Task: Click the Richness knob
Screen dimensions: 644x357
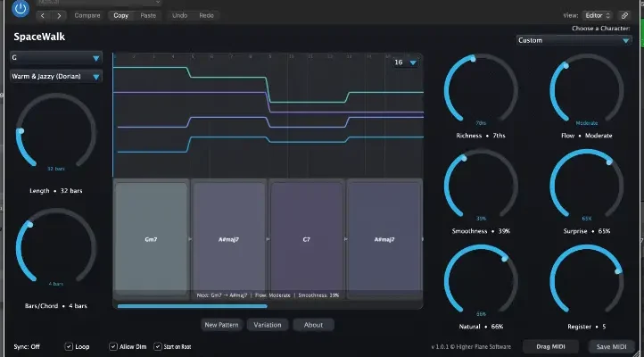Action: [x=481, y=91]
